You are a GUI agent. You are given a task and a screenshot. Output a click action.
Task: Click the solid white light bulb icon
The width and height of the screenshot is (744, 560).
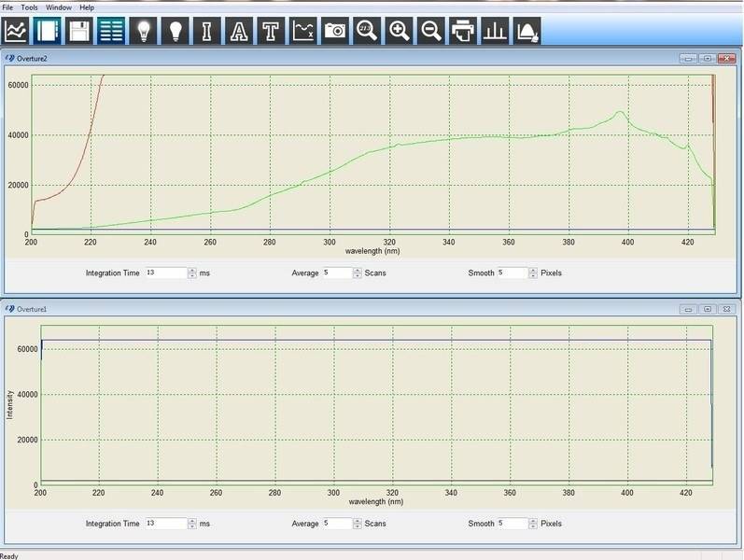click(x=175, y=30)
